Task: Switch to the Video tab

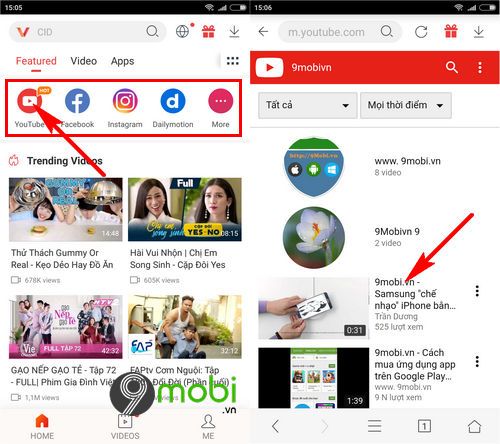Action: tap(84, 61)
